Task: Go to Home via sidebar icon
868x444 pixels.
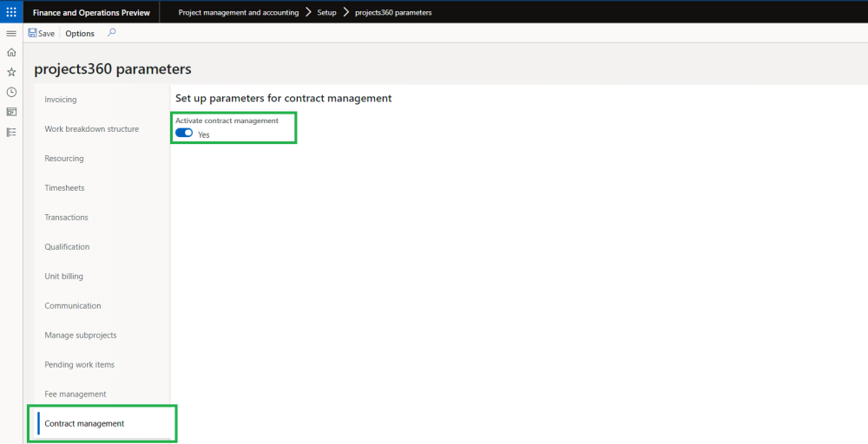Action: pyautogui.click(x=11, y=53)
